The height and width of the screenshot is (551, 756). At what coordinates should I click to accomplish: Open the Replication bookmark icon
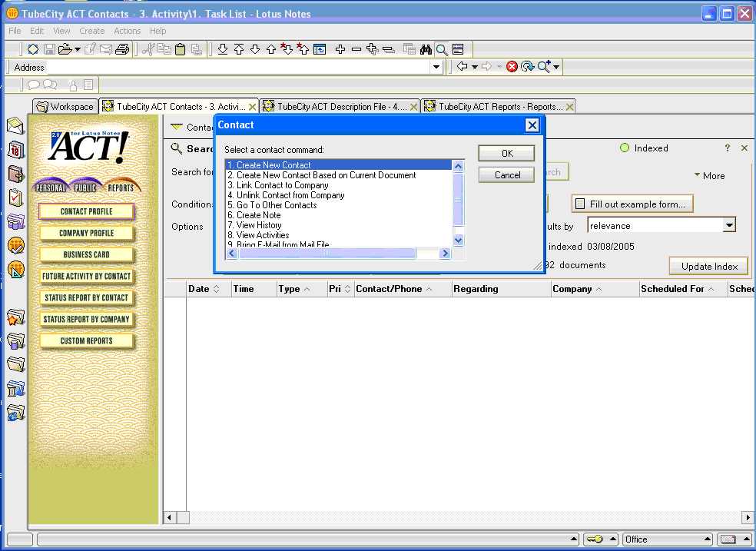coord(15,222)
